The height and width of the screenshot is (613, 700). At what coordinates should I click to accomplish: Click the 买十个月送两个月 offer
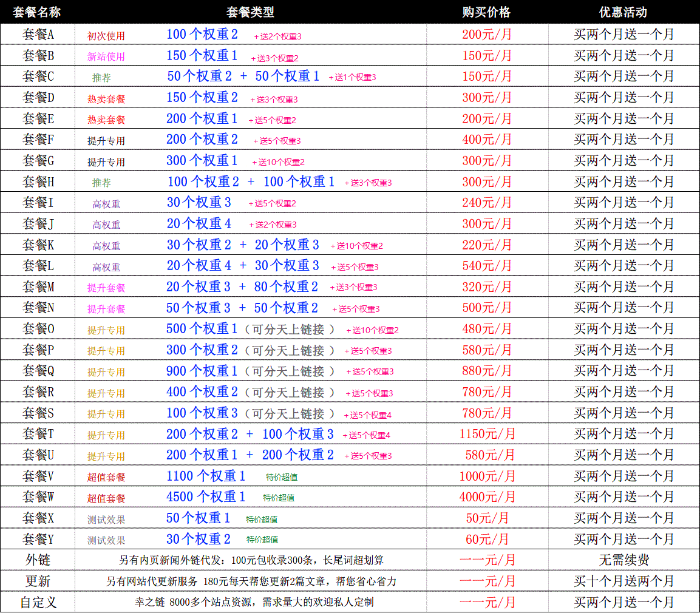(624, 581)
